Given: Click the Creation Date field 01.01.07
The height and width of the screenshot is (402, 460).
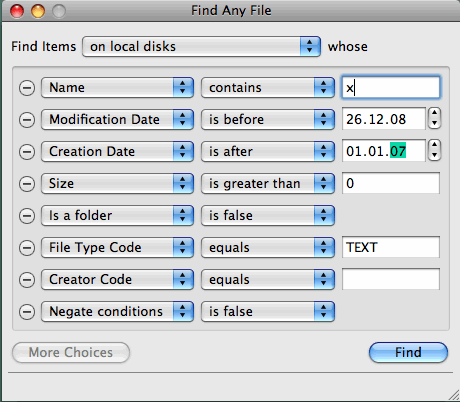Looking at the screenshot, I should tap(384, 151).
